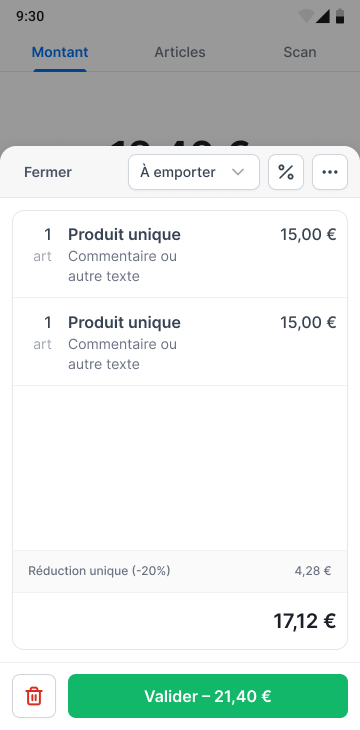Tap the Wi-Fi status icon
360x730 pixels.
(306, 16)
